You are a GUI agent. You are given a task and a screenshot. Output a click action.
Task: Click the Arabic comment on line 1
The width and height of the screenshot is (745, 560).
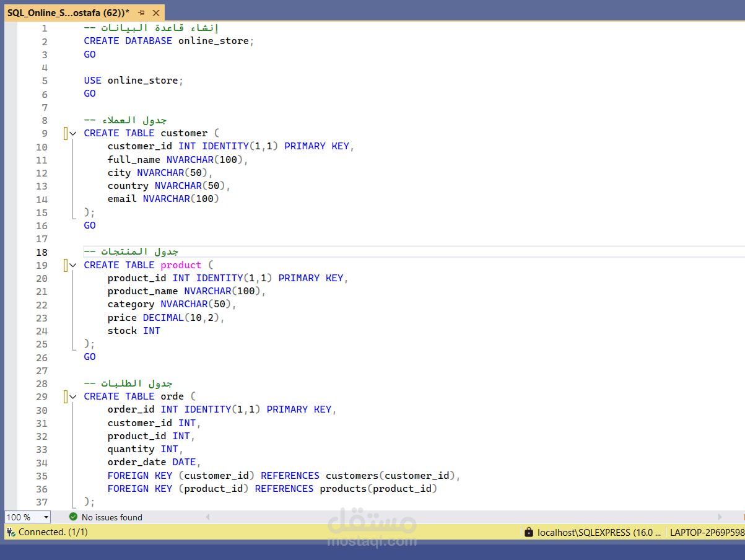[151, 28]
